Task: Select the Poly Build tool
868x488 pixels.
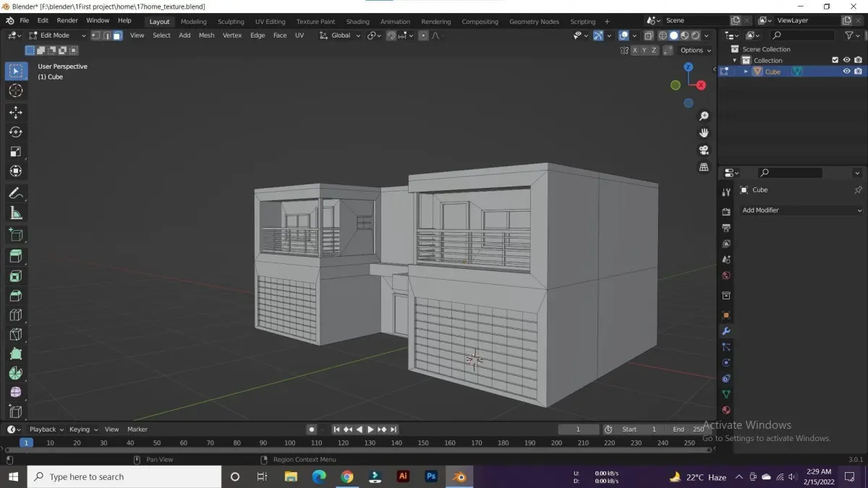Action: click(16, 354)
